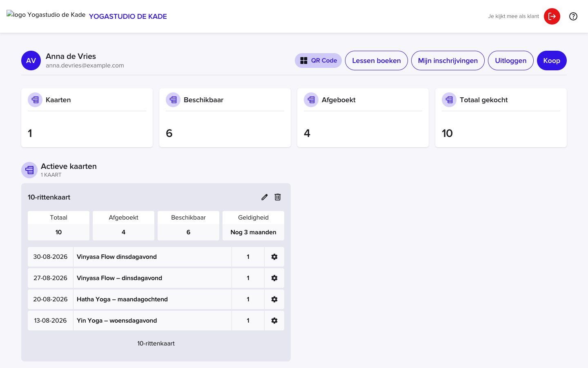
Task: Open Lessen boeken
Action: [x=376, y=61]
